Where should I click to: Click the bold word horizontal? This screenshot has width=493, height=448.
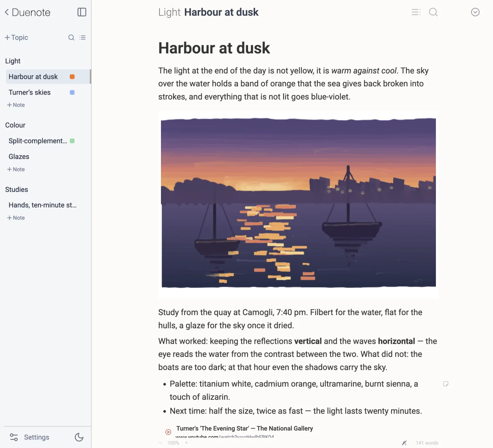(396, 341)
